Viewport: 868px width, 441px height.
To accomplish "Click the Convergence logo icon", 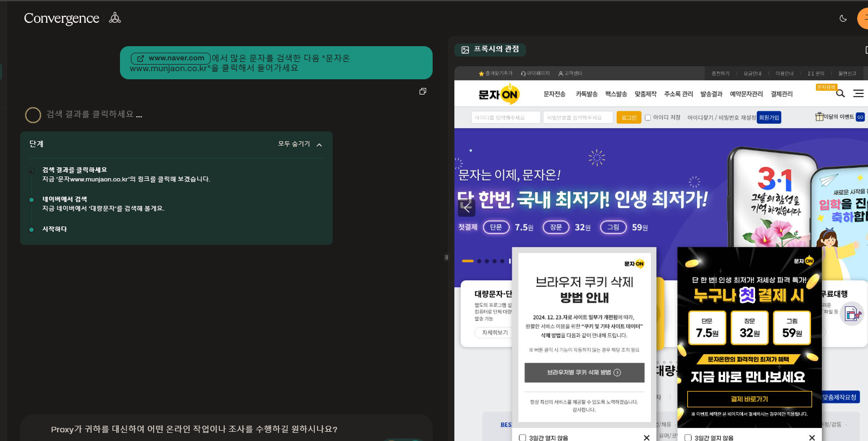I will tap(115, 18).
